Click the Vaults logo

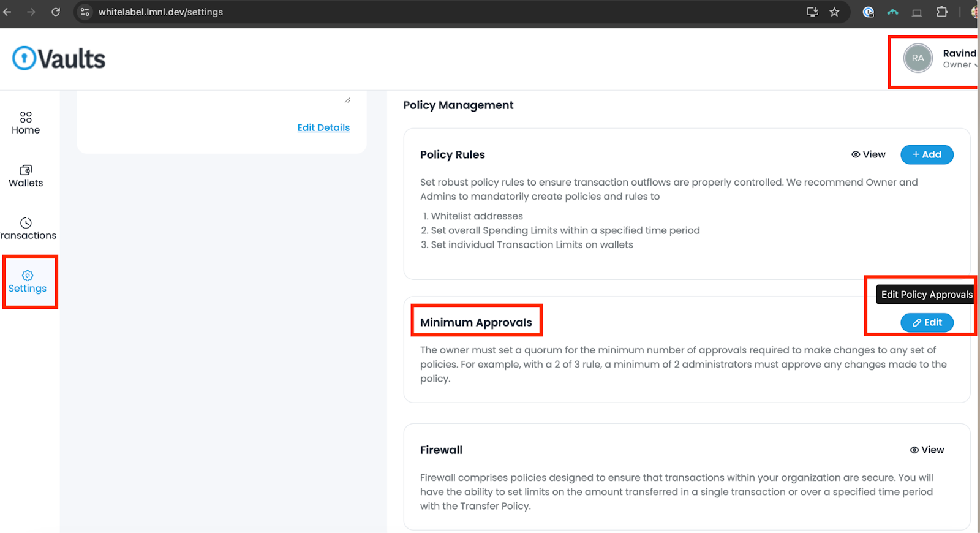click(x=59, y=59)
